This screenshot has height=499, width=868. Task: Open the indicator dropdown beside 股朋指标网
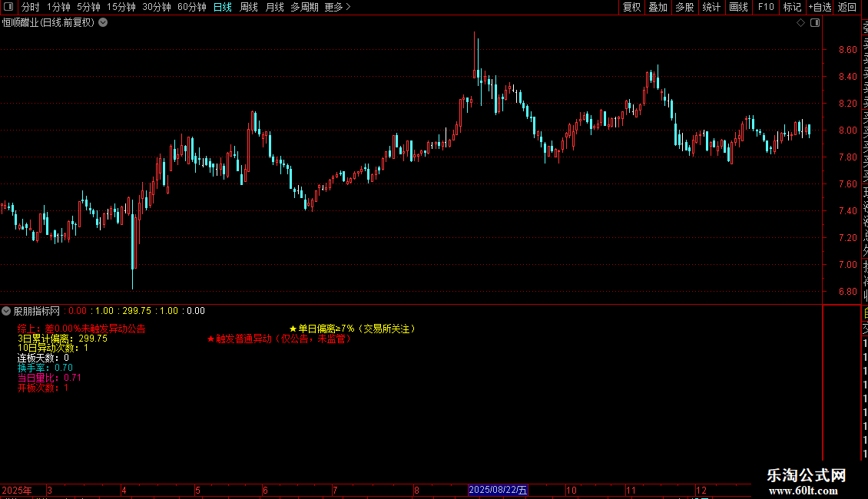tap(6, 311)
